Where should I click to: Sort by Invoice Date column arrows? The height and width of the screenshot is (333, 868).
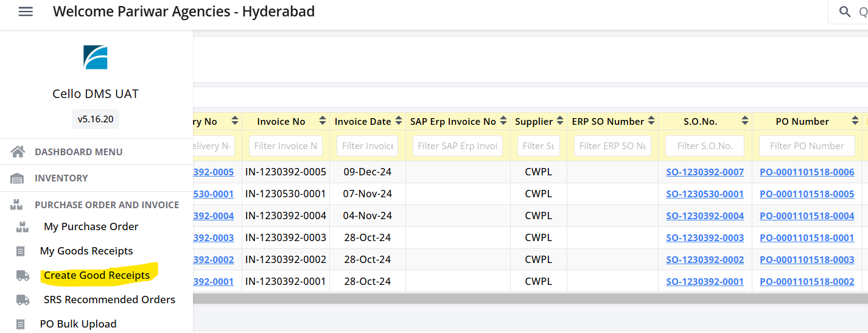coord(399,121)
